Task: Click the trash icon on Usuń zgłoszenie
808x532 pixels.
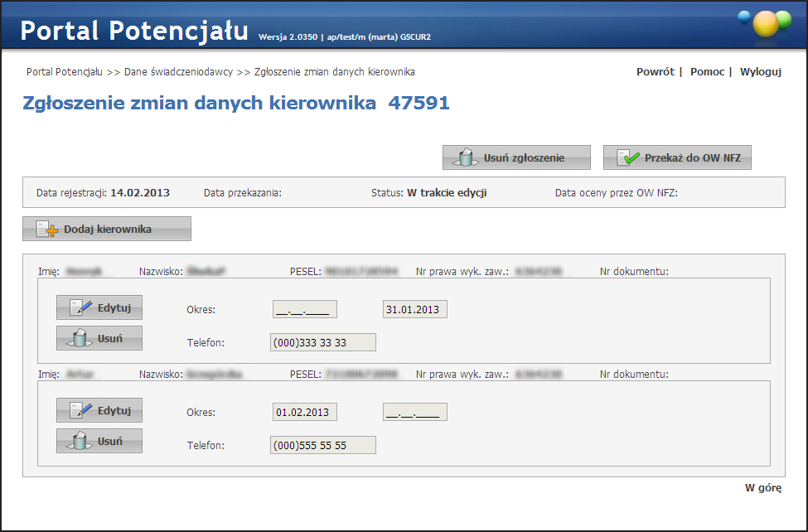Action: click(465, 157)
